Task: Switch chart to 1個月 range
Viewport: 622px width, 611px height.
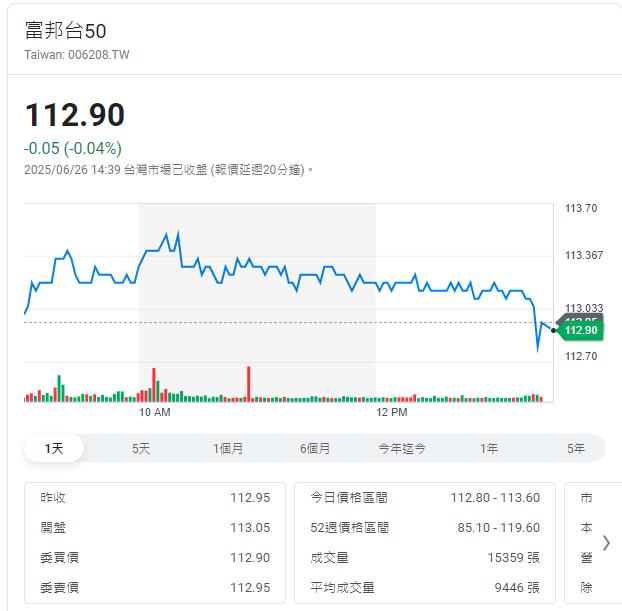Action: click(228, 449)
